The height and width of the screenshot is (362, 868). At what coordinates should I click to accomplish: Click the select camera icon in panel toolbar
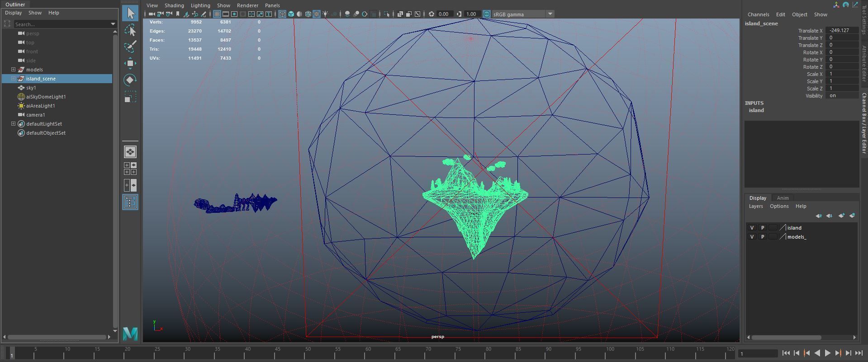[151, 14]
